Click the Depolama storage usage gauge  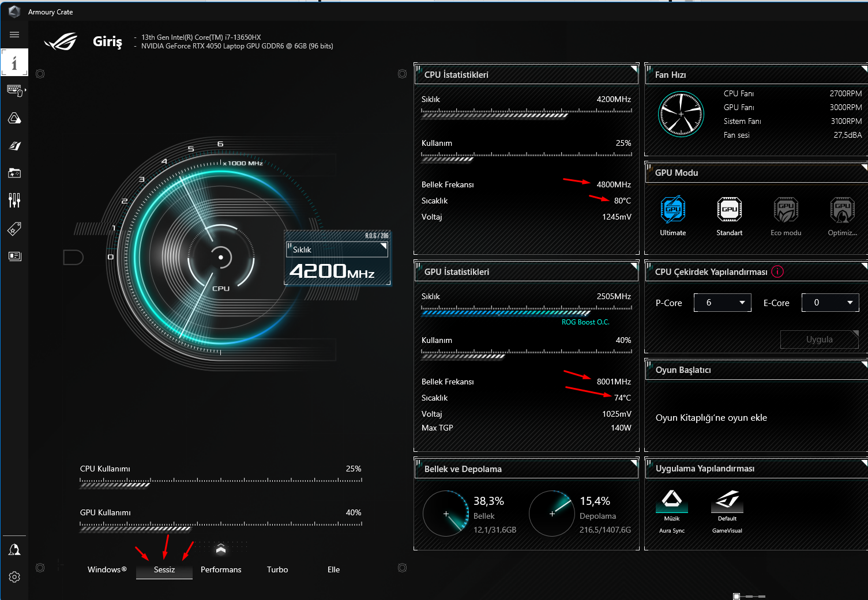[x=552, y=514]
